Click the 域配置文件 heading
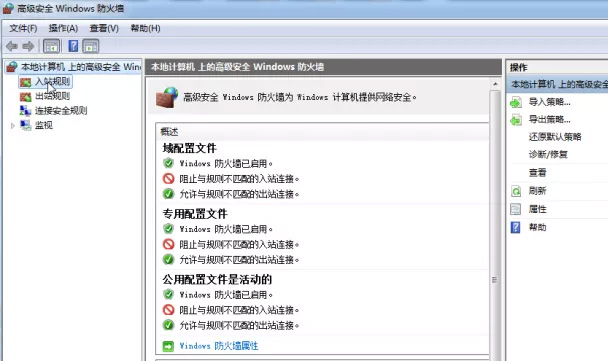Viewport: 608px width, 361px height. coord(189,148)
